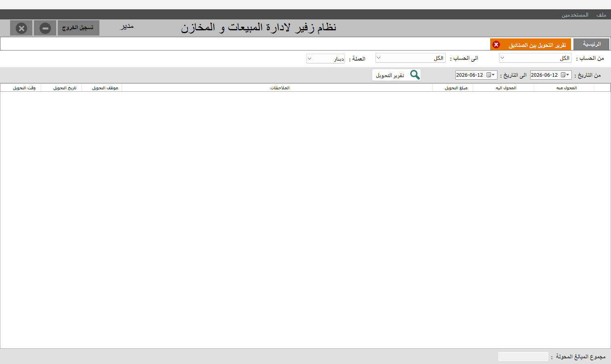Click the round minus minimize icon
611x364 pixels.
coord(45,28)
